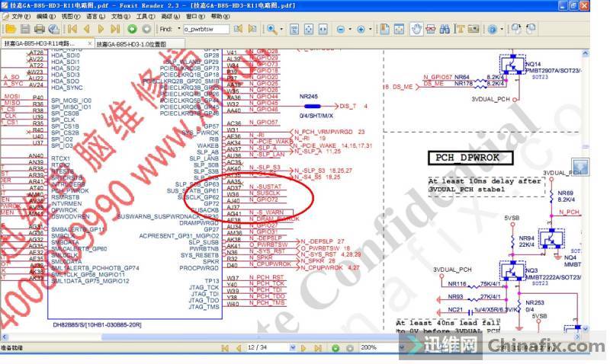The image size is (610, 364).
Task: Click the 12 / 34 page number field
Action: click(x=268, y=347)
